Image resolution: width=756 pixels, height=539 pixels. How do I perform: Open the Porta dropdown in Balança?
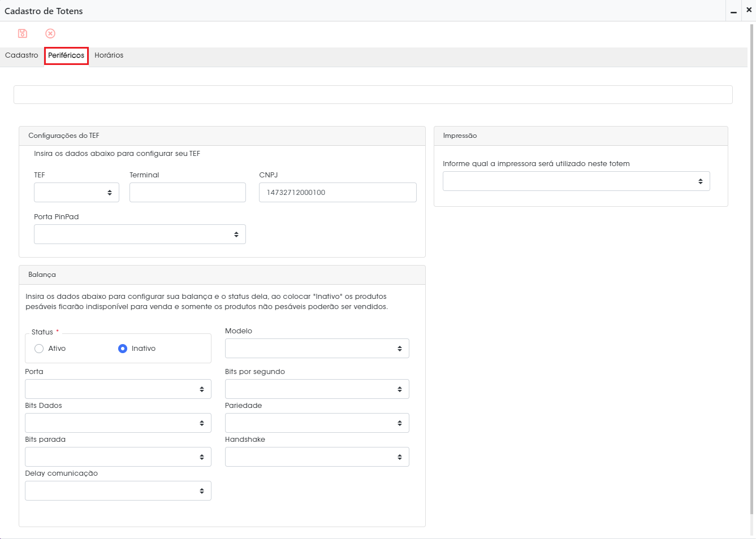pyautogui.click(x=118, y=389)
